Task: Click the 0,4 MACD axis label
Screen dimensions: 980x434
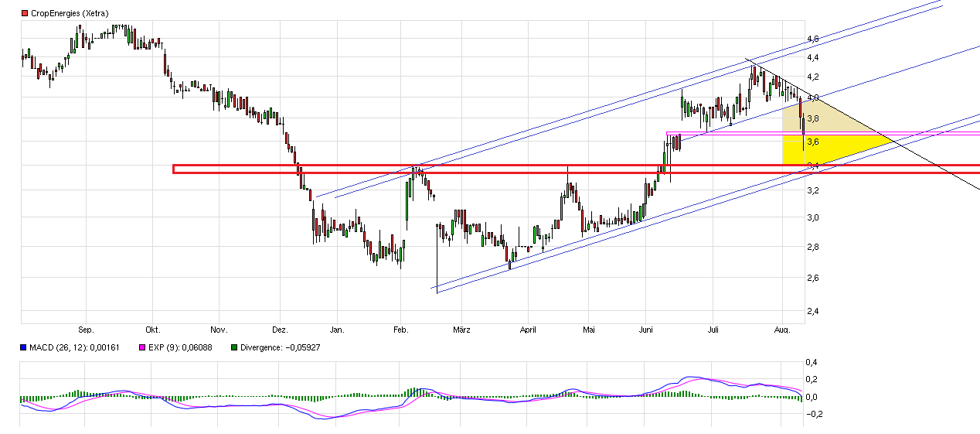Action: (x=812, y=362)
